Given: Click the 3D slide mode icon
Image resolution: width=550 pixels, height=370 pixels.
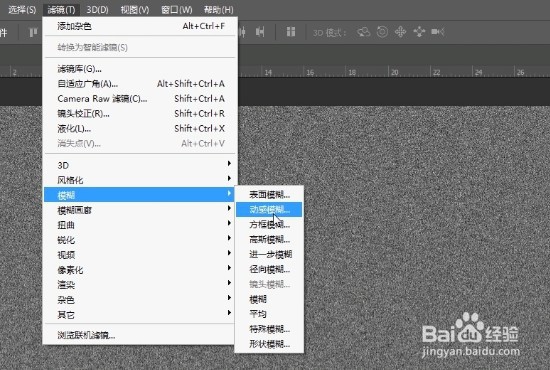Looking at the screenshot, I should click(419, 32).
